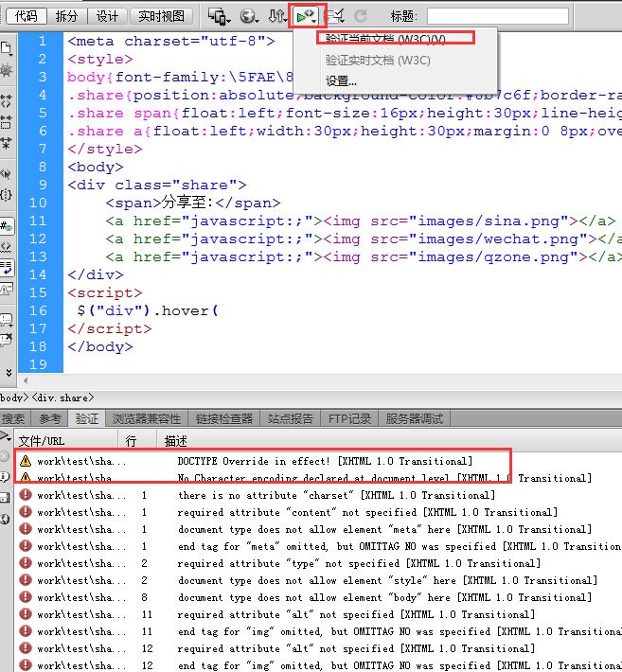
Task: Click the left arrow of horizontal code scrollbar
Action: 26,380
